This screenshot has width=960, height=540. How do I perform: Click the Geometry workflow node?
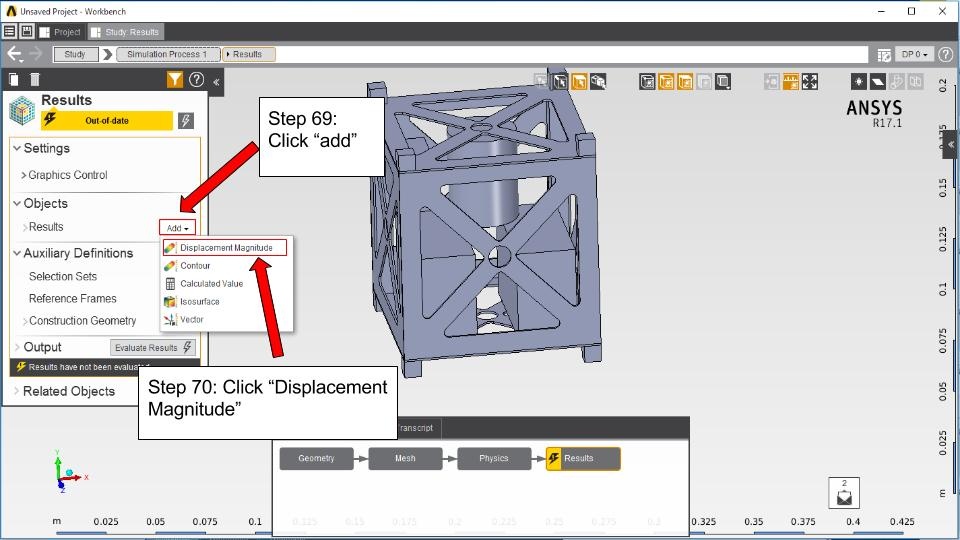point(317,459)
